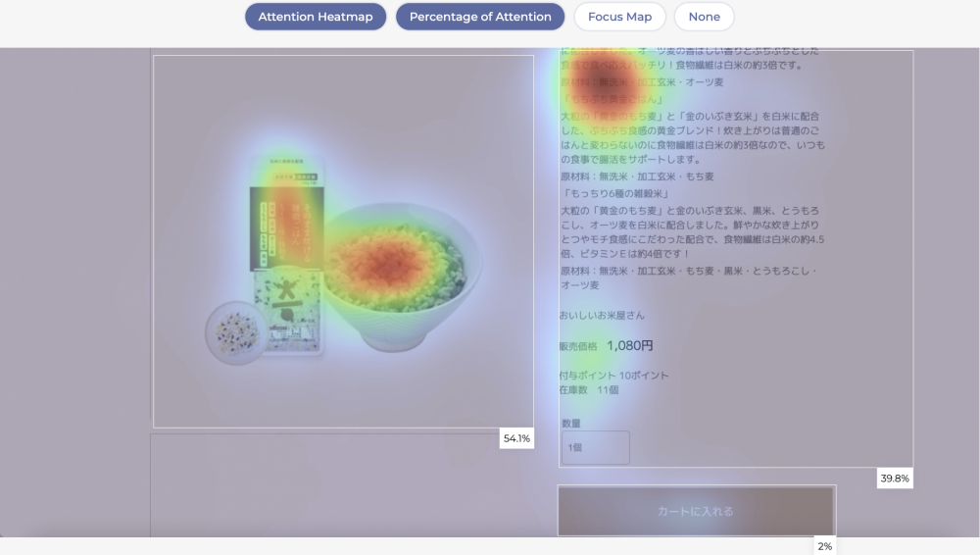Click the 「もっちり6種の雑穀米」 heading

(613, 194)
